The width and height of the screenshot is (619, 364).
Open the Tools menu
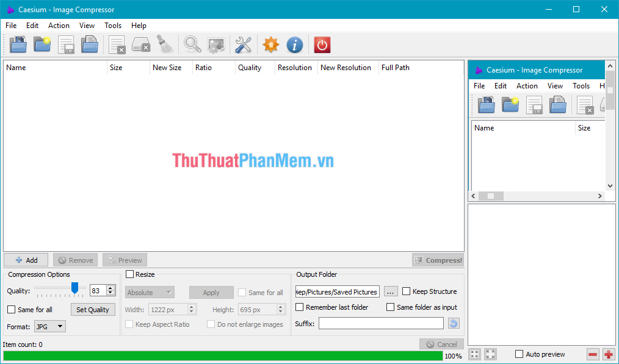(x=112, y=26)
